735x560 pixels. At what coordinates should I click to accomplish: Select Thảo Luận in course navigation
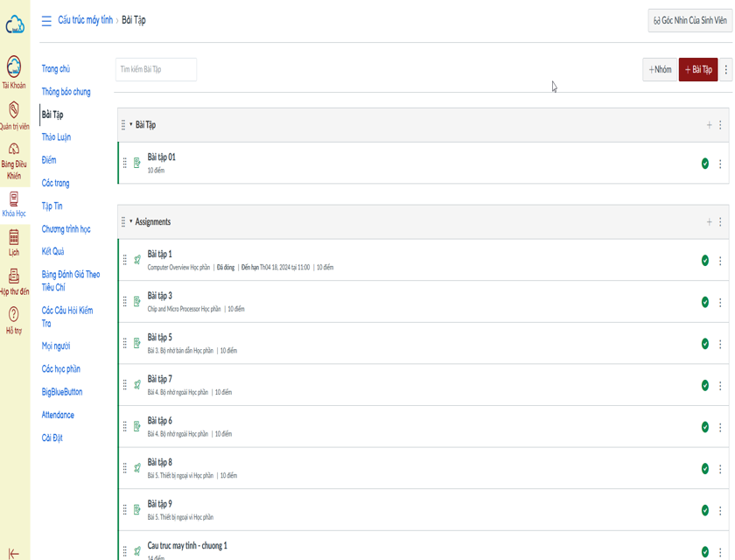(x=56, y=137)
